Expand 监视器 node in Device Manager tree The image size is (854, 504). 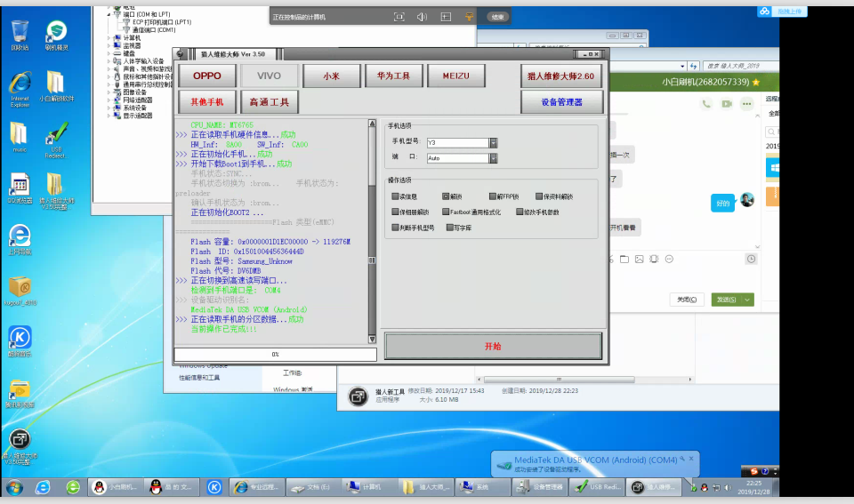pos(109,45)
